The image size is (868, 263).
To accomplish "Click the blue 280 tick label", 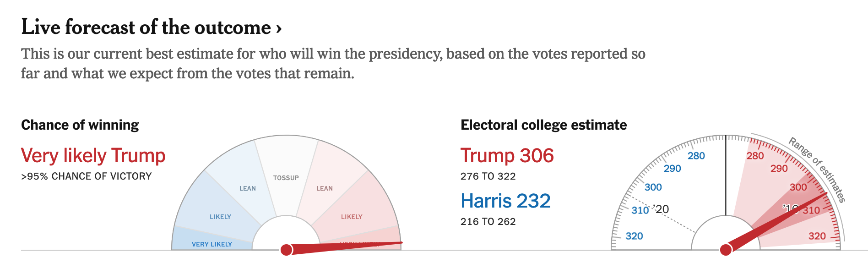I will pos(696,156).
